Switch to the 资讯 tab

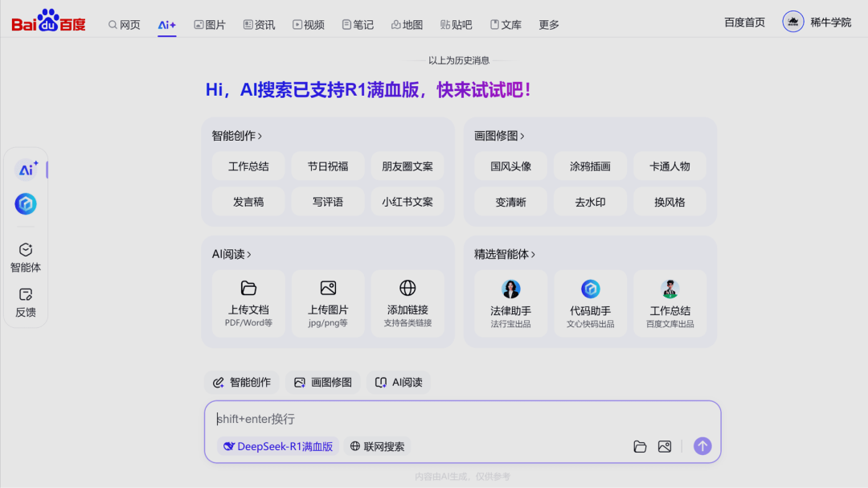[259, 25]
